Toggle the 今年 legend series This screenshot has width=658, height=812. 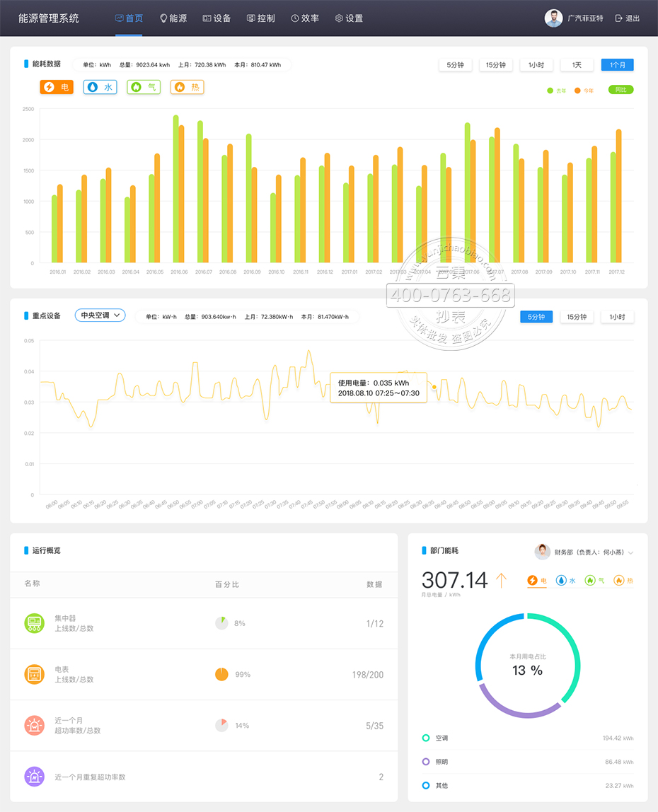coord(584,91)
